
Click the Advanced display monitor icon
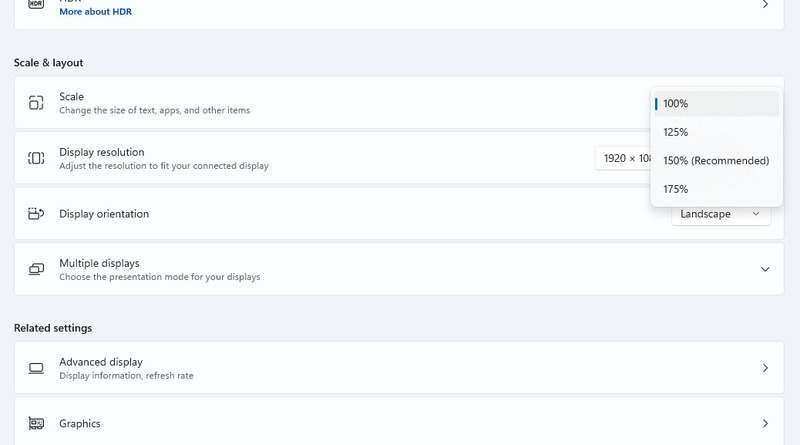(x=36, y=368)
